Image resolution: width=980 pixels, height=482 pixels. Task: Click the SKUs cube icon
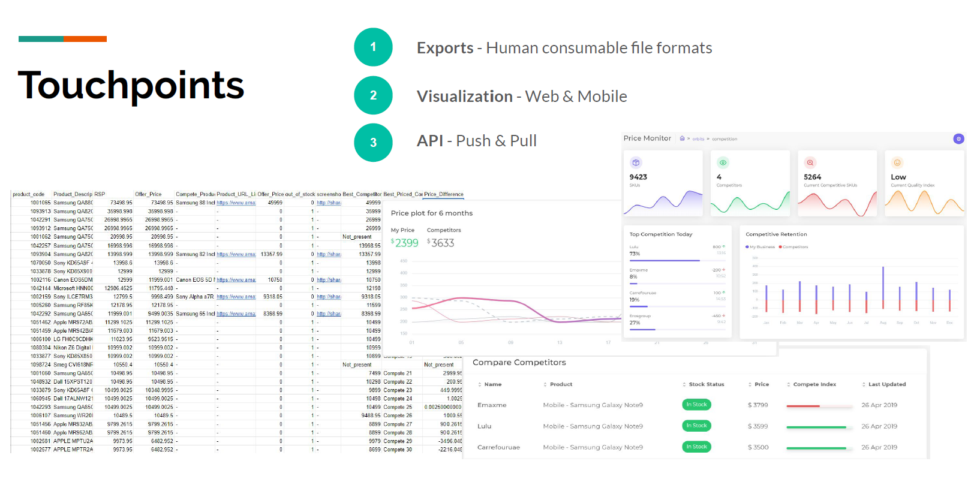(636, 162)
